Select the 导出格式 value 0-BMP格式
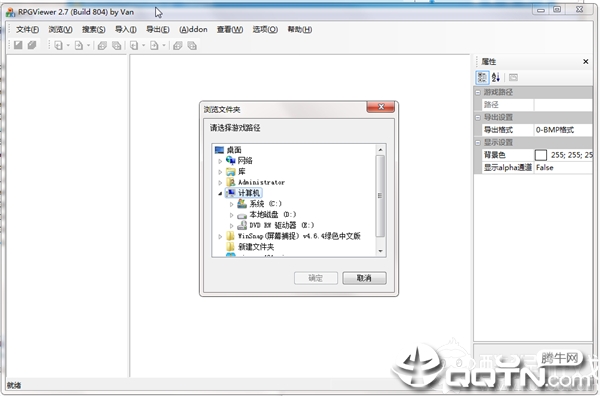This screenshot has height=396, width=600. (x=563, y=130)
